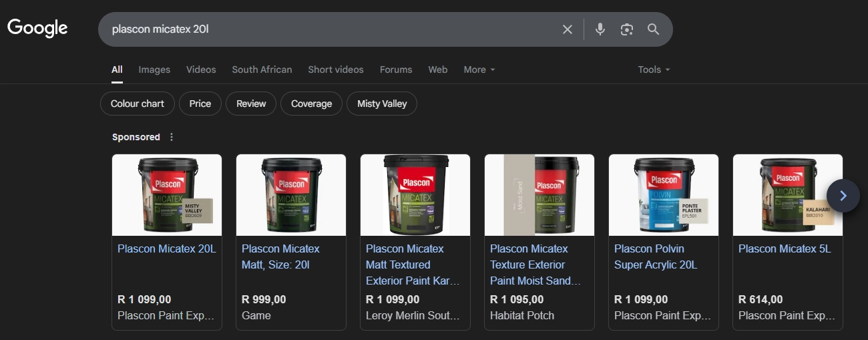Click inside the search input field
This screenshot has height=340, width=868.
click(327, 29)
